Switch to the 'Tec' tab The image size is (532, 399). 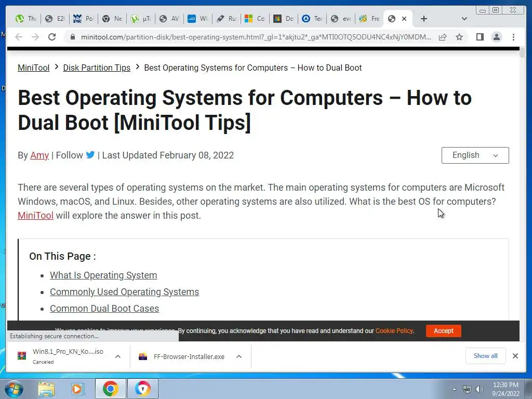312,19
